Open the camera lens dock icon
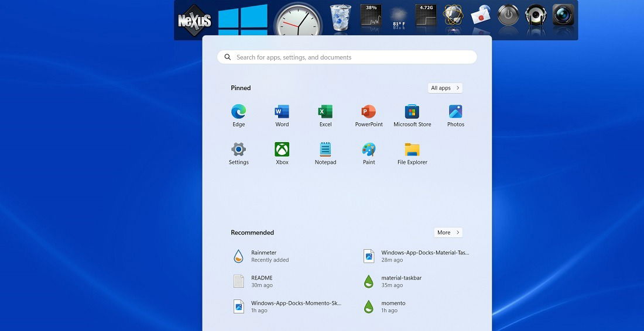 click(x=563, y=15)
